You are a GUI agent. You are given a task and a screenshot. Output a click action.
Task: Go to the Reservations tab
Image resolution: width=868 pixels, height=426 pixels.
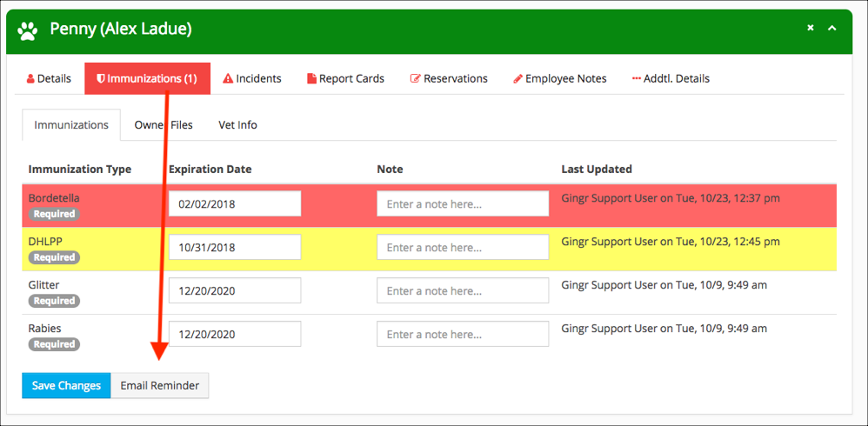pos(449,78)
